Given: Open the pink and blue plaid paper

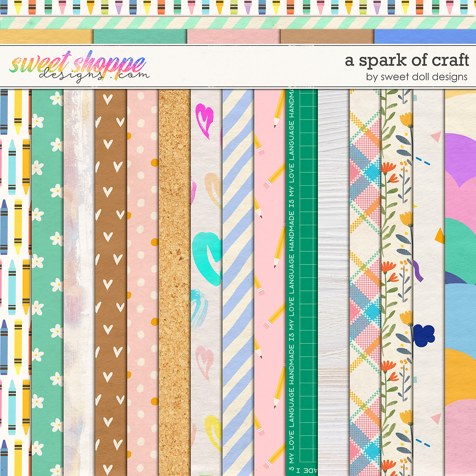Looking at the screenshot, I should [365, 283].
